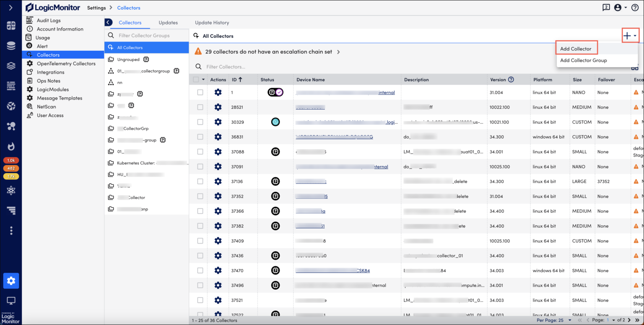The image size is (644, 325).
Task: Click inside the Filter Collectors search field
Action: 252,66
